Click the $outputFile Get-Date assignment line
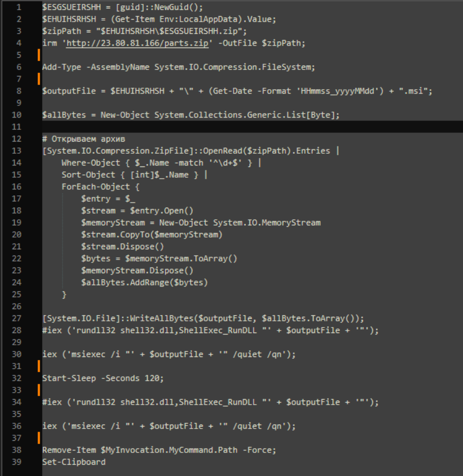The image size is (463, 476). point(237,91)
